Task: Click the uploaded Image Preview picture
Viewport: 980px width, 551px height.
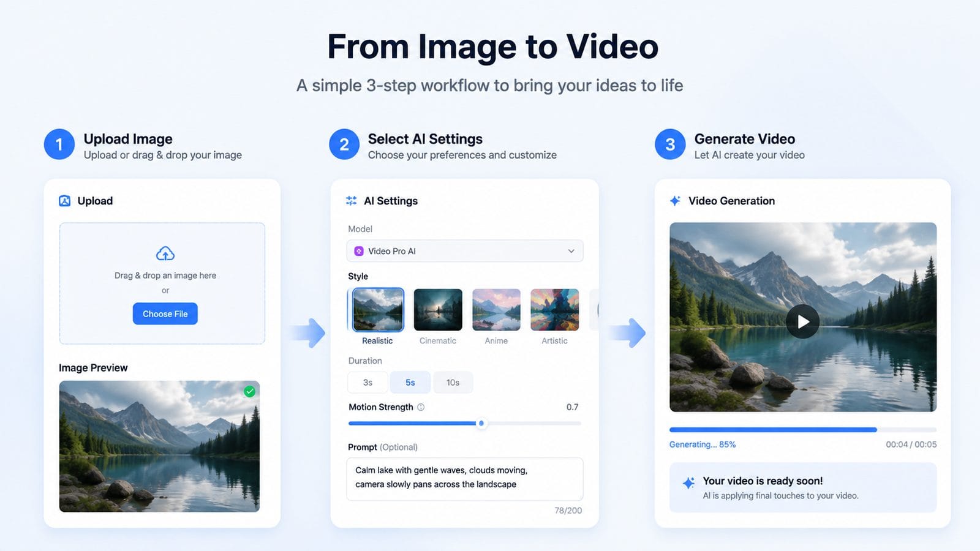Action: point(159,446)
